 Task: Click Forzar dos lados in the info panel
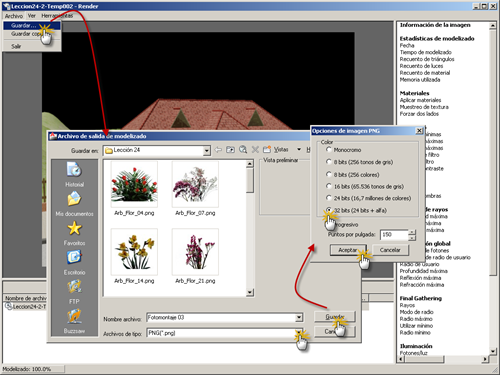coord(419,114)
